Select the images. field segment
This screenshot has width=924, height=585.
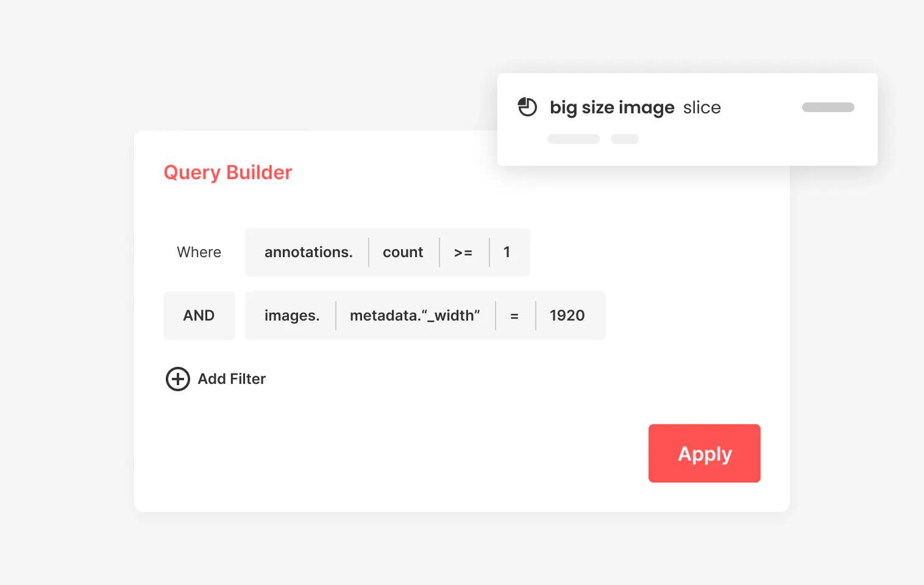coord(292,316)
